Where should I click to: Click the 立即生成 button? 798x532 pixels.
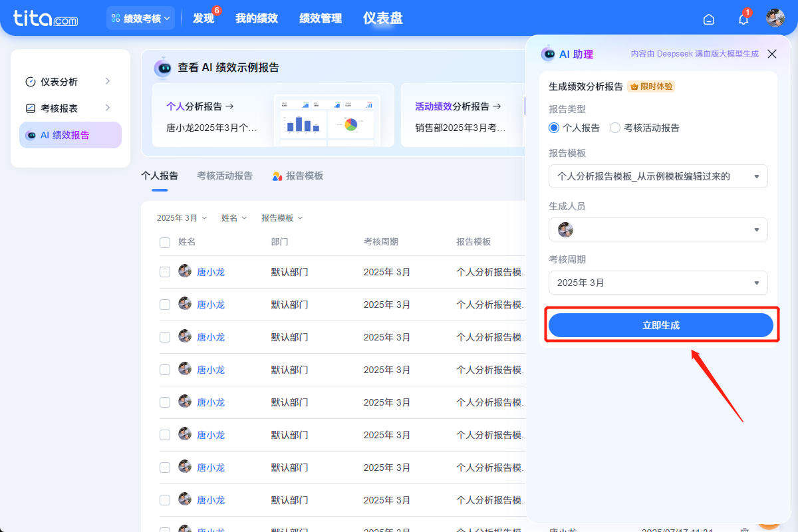coord(661,325)
